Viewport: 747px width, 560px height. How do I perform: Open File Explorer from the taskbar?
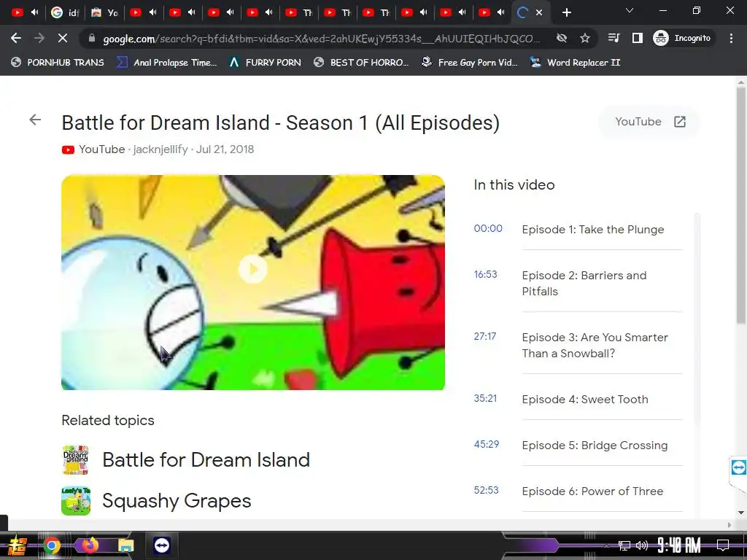[126, 545]
